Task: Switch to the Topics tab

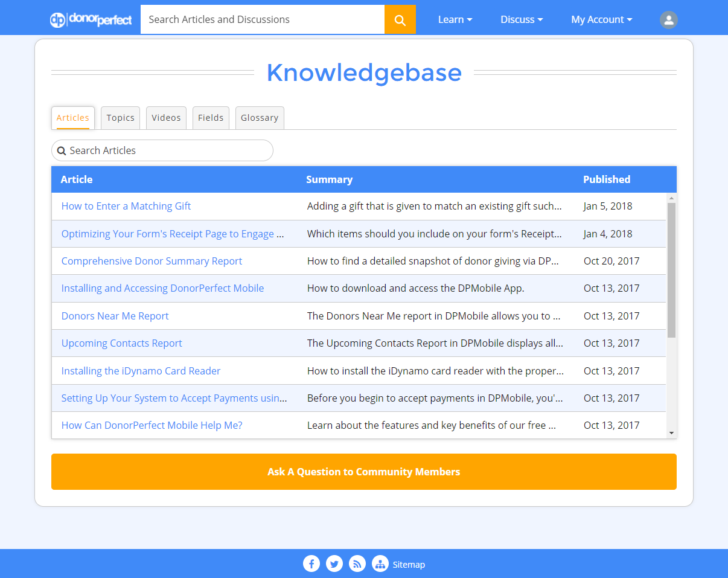Action: point(121,118)
